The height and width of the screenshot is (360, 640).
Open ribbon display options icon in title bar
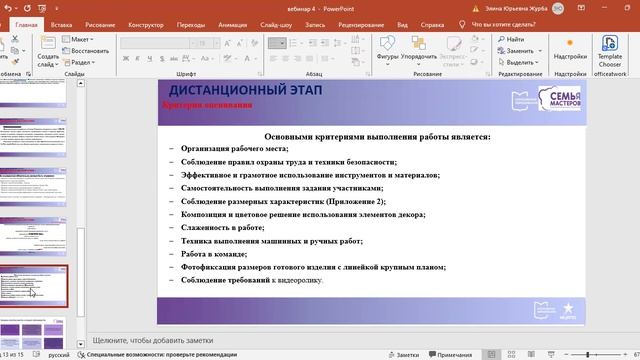pyautogui.click(x=581, y=8)
